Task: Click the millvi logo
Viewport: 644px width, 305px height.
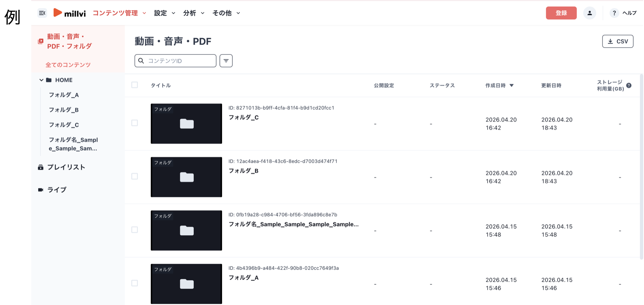Action: tap(69, 13)
